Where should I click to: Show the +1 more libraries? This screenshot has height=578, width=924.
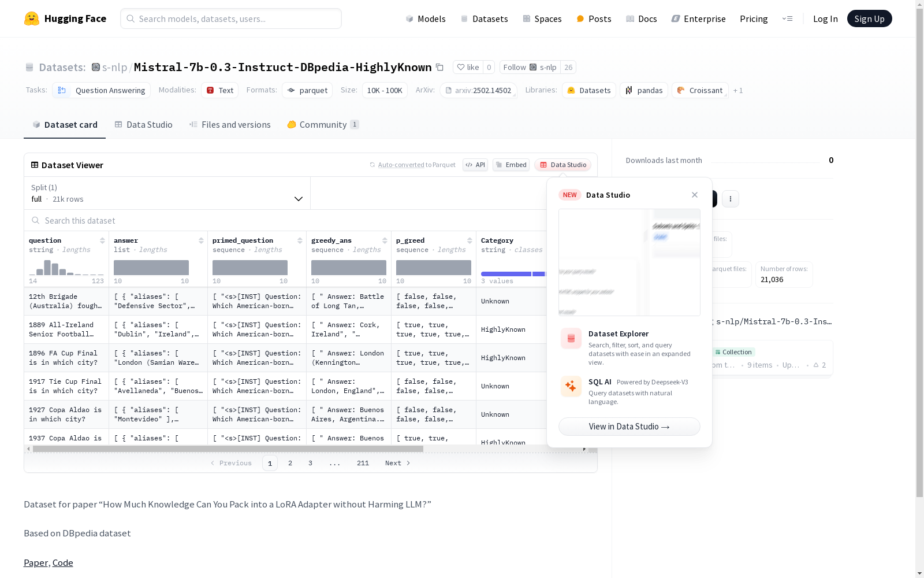[738, 90]
